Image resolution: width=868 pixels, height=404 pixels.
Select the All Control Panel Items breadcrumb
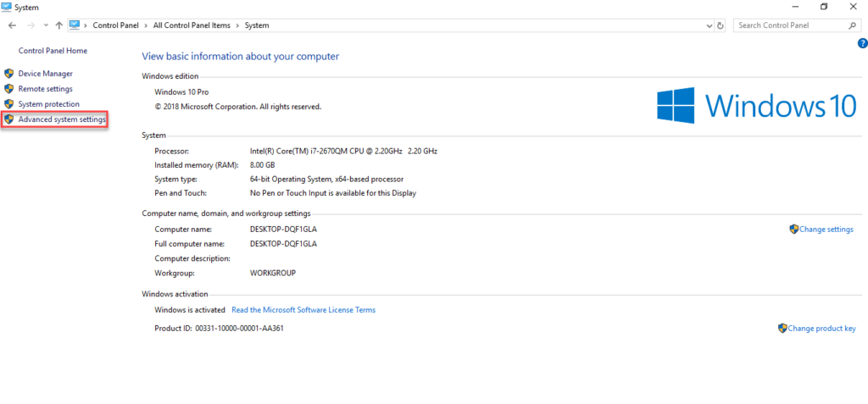coord(185,25)
